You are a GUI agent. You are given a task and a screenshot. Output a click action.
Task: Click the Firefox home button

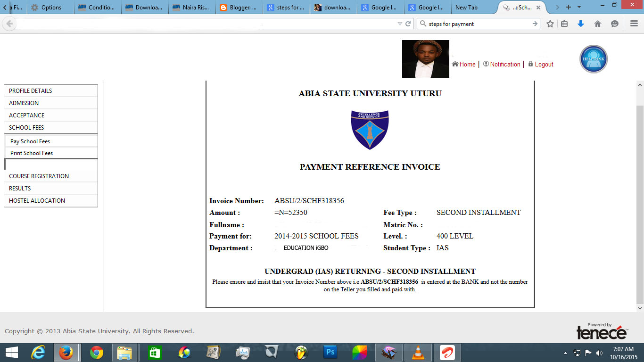(596, 23)
